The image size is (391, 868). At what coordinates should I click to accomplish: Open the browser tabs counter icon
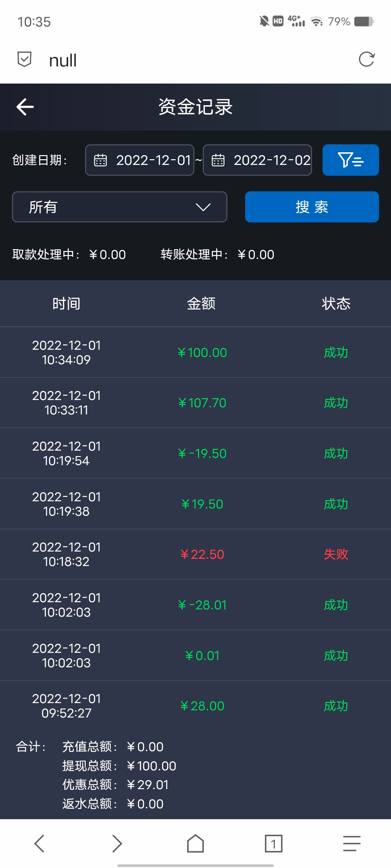click(x=273, y=843)
